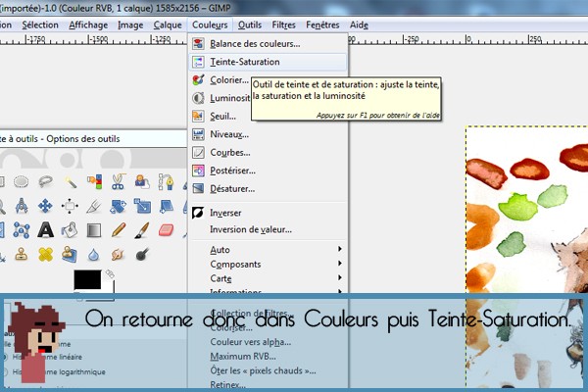The image size is (588, 392).
Task: Select the Cage Transform tool
Action: point(22,230)
